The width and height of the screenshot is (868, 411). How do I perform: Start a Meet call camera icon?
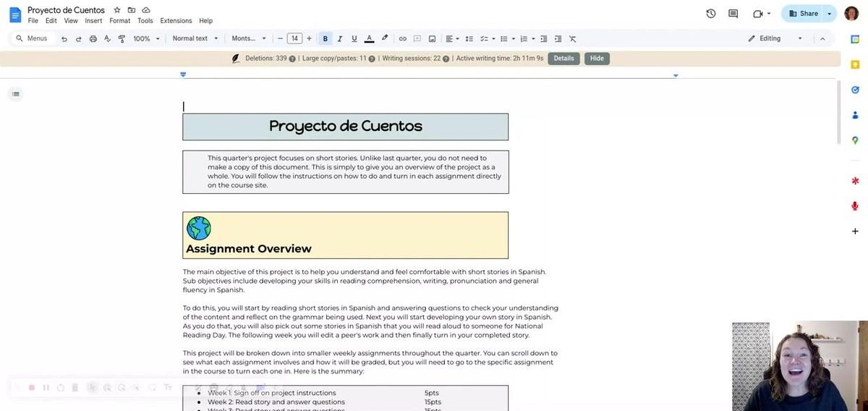click(x=758, y=14)
